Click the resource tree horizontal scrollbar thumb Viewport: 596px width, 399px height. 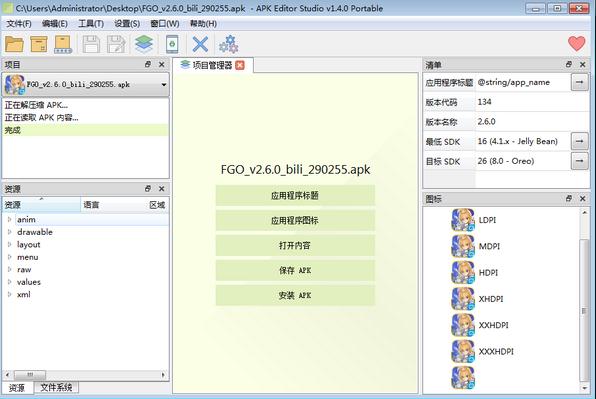click(30, 375)
